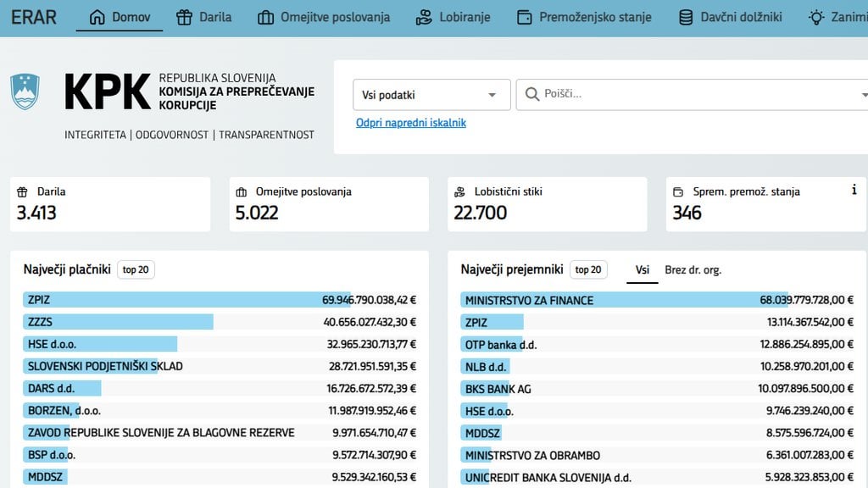Image resolution: width=868 pixels, height=488 pixels.
Task: Click the Odpri napredni iskalnik link
Action: coord(411,123)
